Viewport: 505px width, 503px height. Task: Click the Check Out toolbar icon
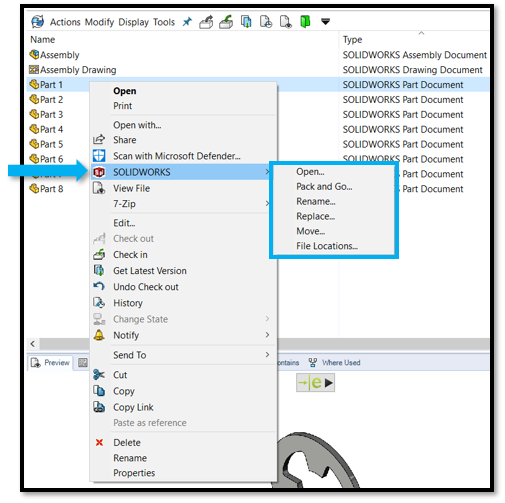(206, 22)
